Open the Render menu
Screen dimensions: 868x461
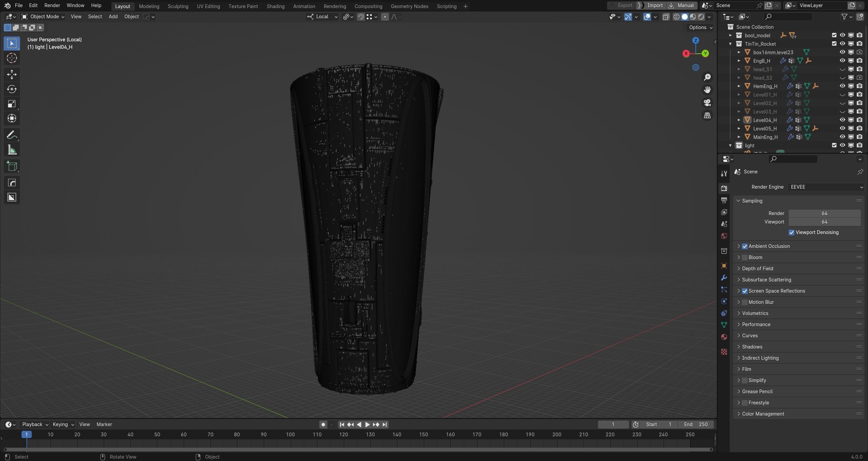click(x=52, y=5)
